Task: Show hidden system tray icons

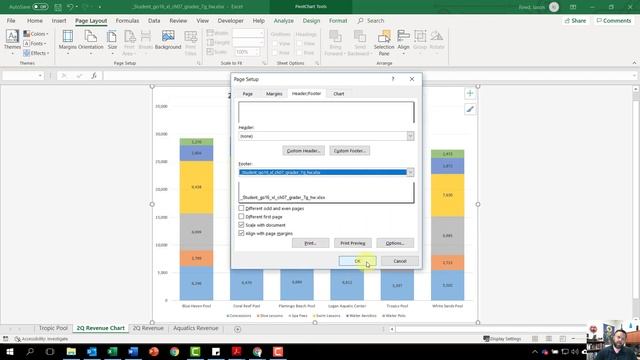Action: pyautogui.click(x=535, y=351)
